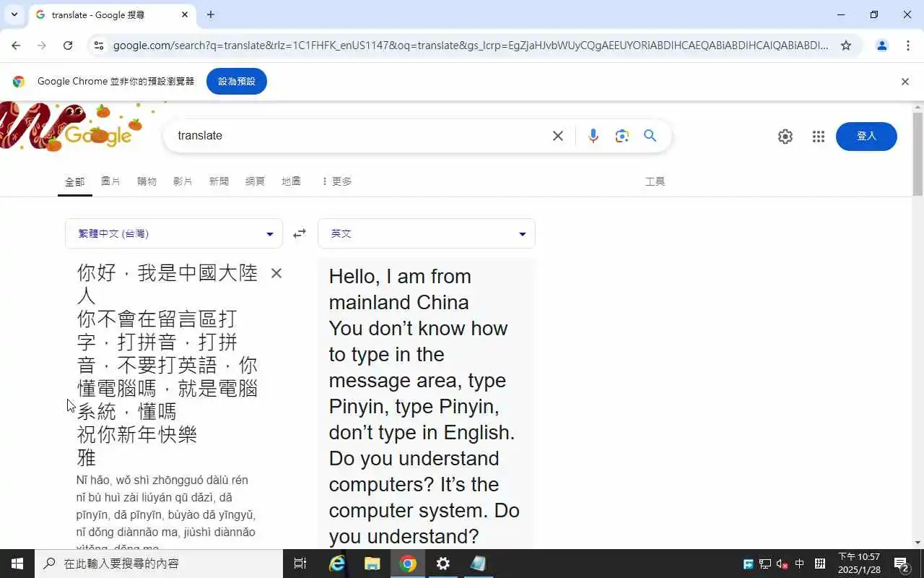Open the tab search chevron
924x578 pixels.
pyautogui.click(x=14, y=14)
